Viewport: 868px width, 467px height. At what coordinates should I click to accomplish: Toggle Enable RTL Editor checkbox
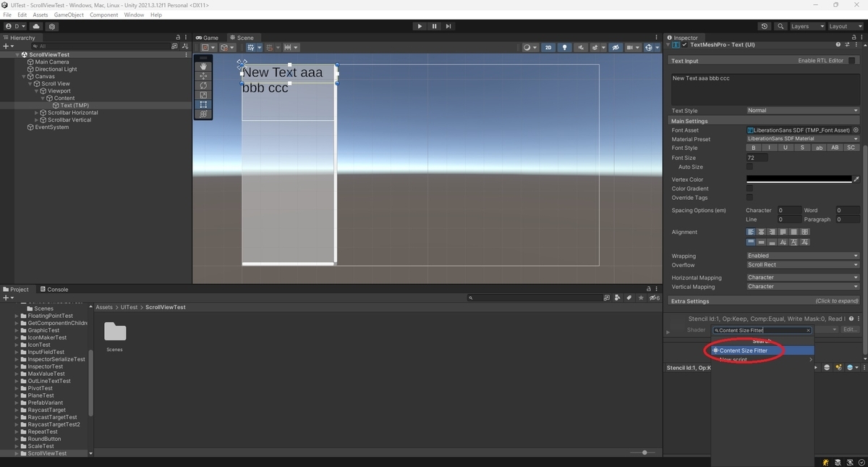tap(852, 61)
